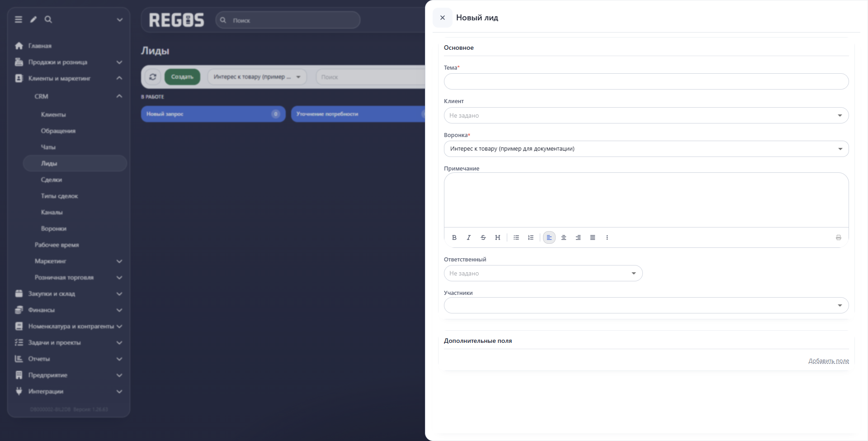Open the Ответственный dropdown

point(543,273)
